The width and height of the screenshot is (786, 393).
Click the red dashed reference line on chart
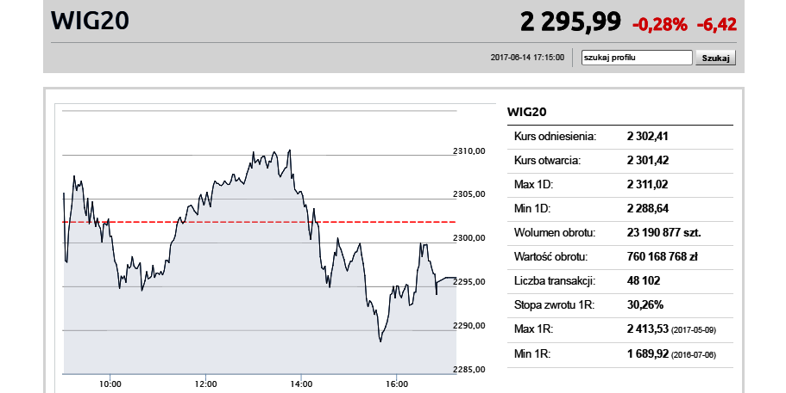point(259,222)
